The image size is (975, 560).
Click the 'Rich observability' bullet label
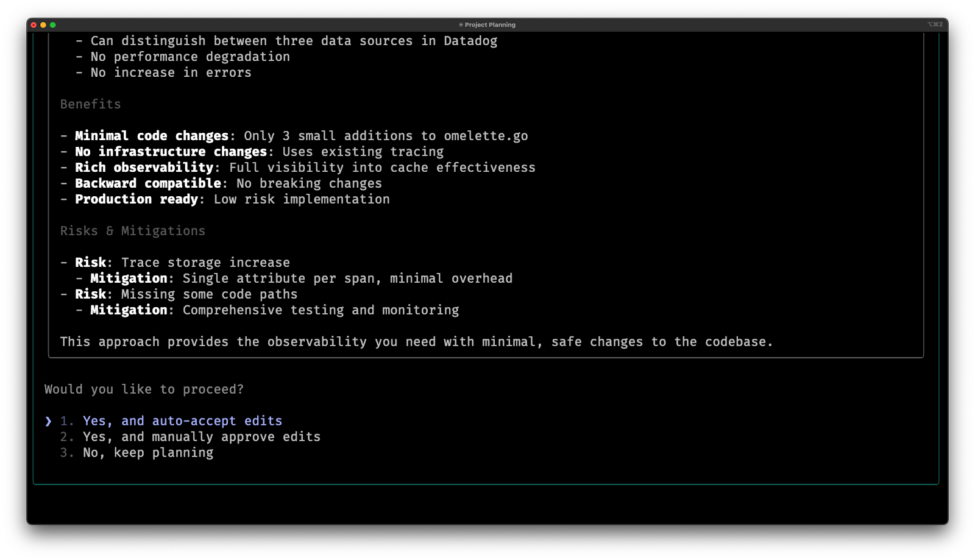144,168
